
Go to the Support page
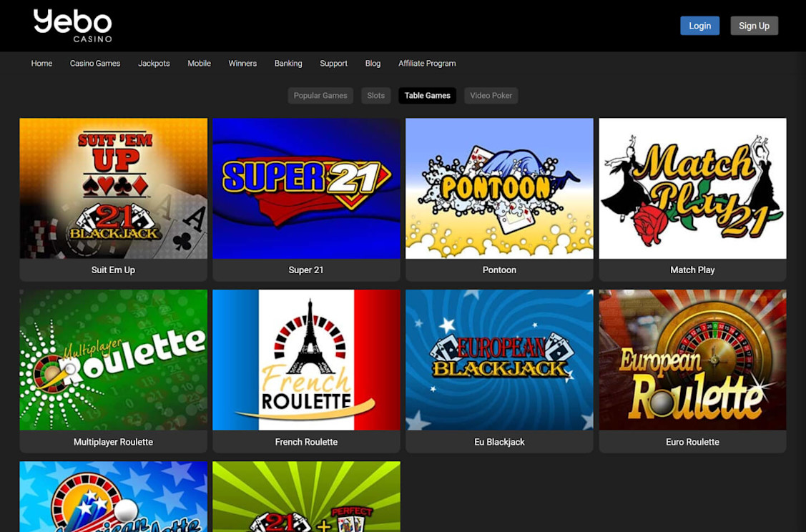click(x=333, y=63)
